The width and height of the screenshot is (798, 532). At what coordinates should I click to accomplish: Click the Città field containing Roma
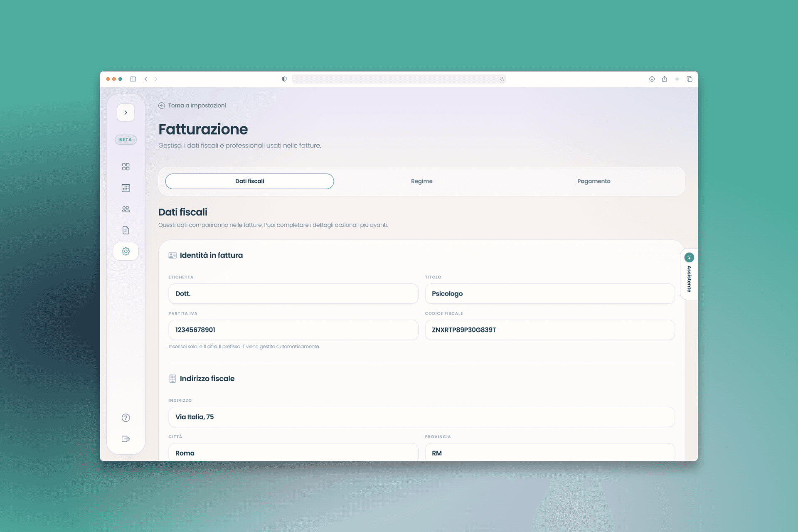(x=293, y=452)
